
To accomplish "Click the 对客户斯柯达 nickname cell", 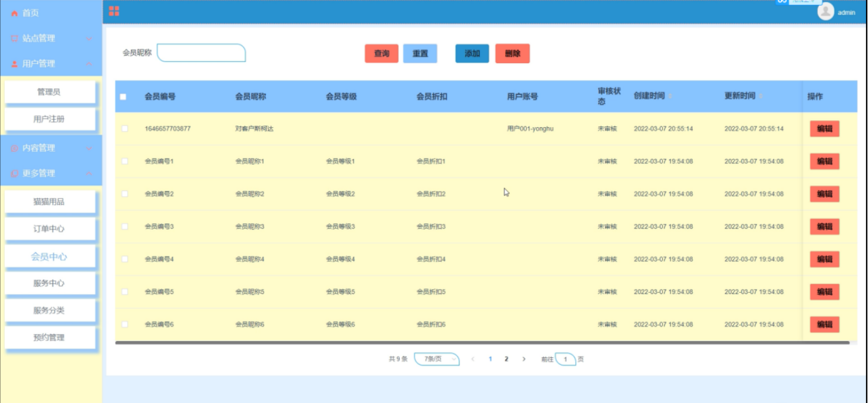I will click(x=254, y=129).
